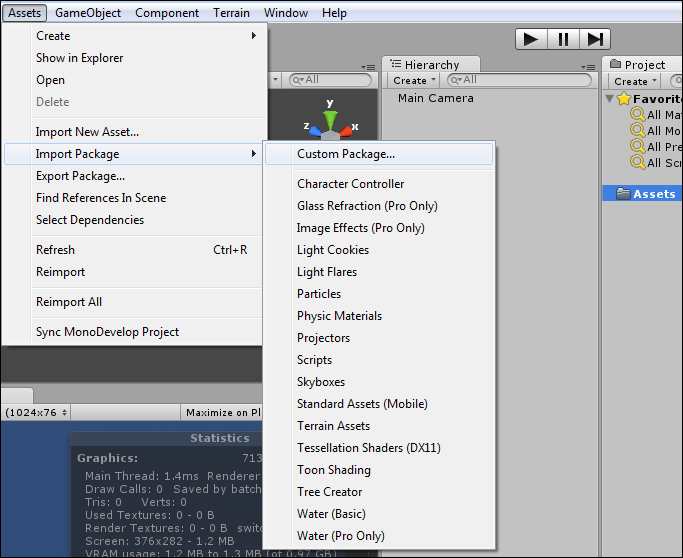The width and height of the screenshot is (683, 558).
Task: Click the Pause button in the toolbar
Action: (563, 39)
